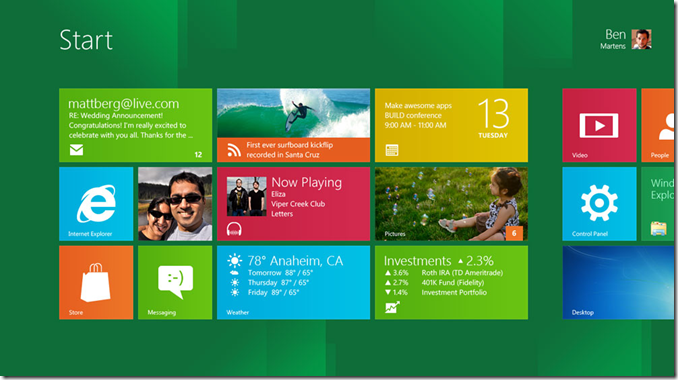
Task: Open the Desktop tile
Action: (x=618, y=282)
